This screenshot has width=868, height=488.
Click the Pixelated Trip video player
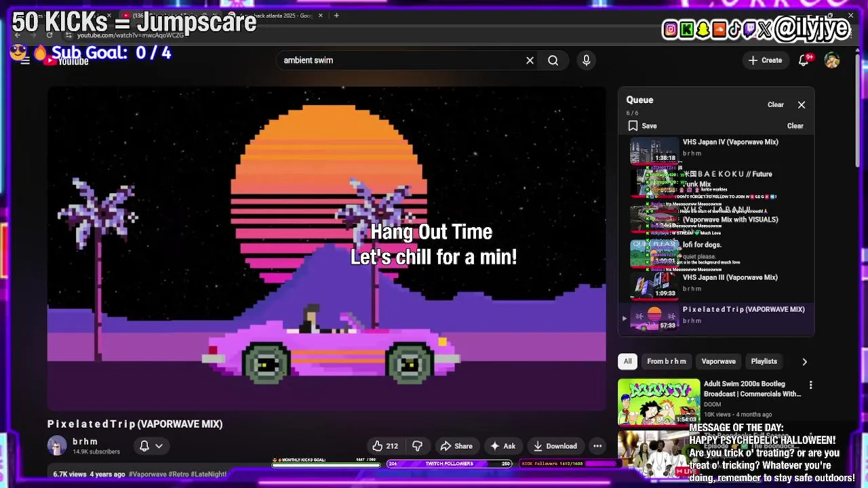point(326,248)
